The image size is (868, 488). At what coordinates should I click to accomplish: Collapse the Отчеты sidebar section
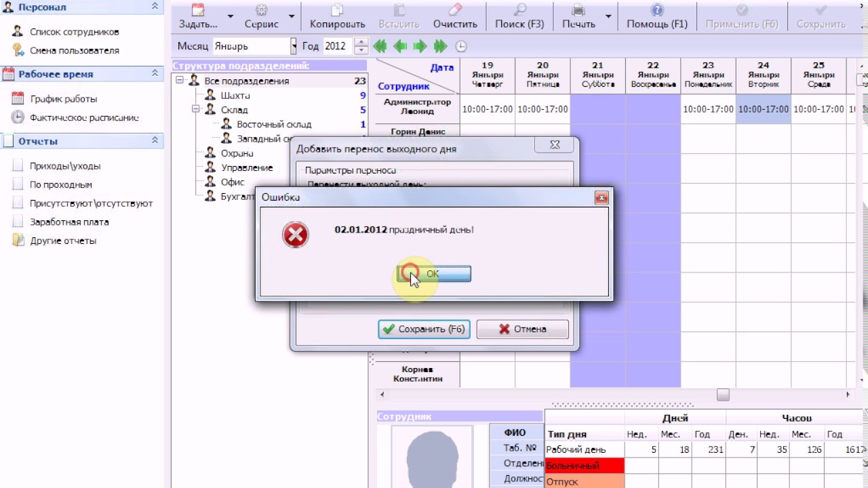pos(155,140)
